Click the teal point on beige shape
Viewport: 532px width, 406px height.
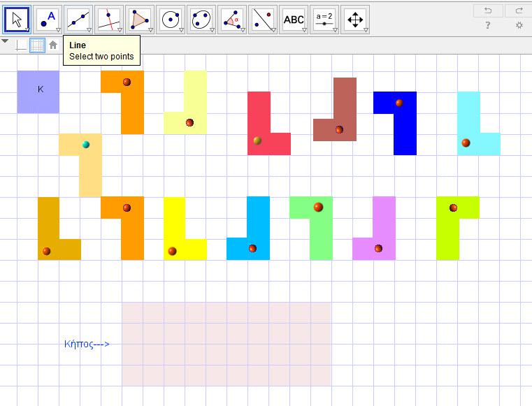click(86, 145)
